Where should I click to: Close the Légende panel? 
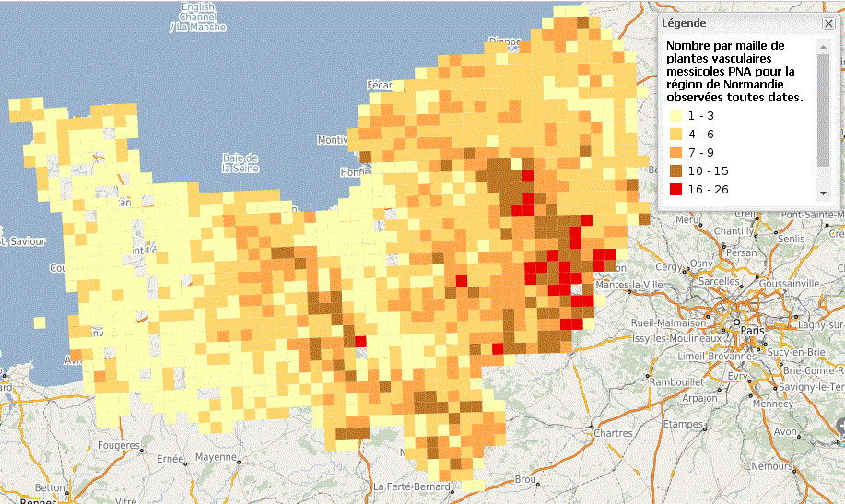[827, 23]
